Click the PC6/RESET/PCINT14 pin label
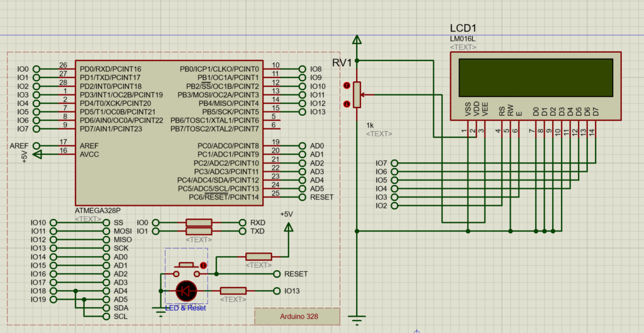 point(225,197)
